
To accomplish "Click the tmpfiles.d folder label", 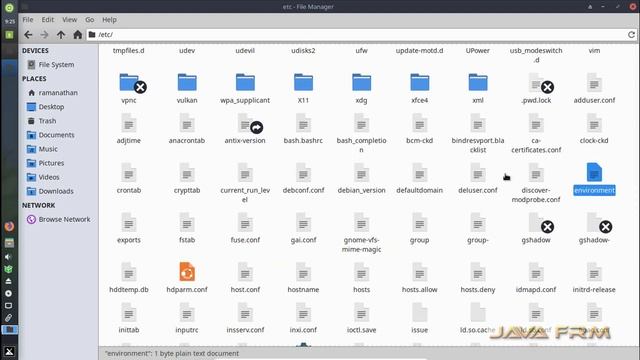I will point(129,51).
